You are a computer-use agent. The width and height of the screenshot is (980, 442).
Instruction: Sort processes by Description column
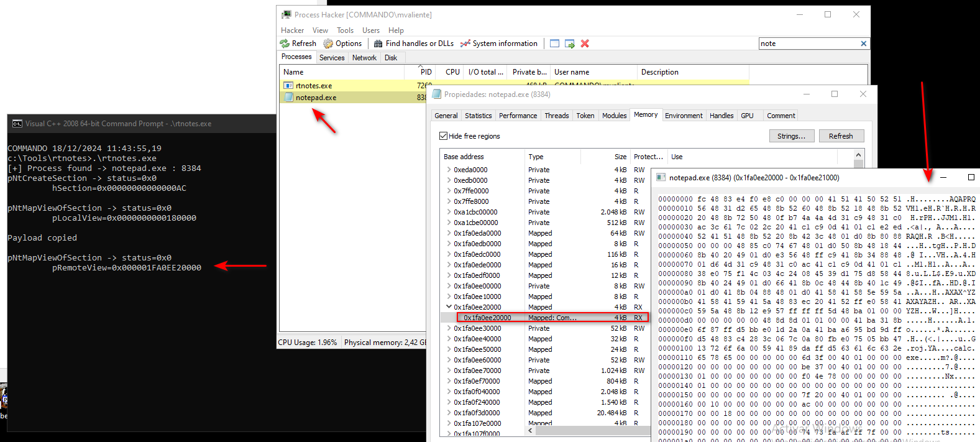[693, 72]
